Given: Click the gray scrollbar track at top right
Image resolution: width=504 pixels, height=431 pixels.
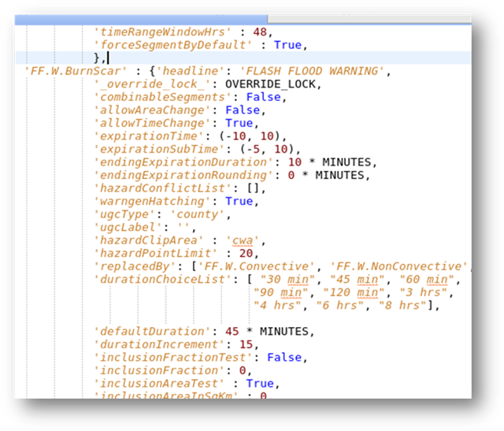Looking at the screenshot, I should coord(369,19).
